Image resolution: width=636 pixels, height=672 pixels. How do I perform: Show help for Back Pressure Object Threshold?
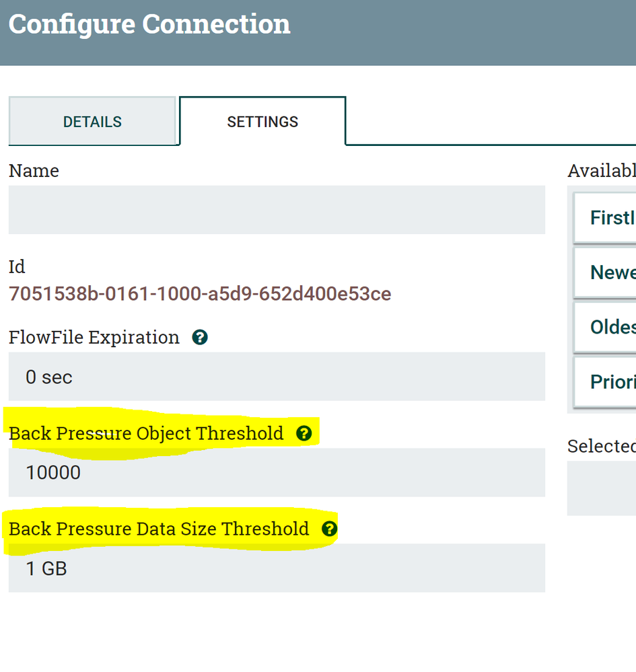pyautogui.click(x=304, y=433)
